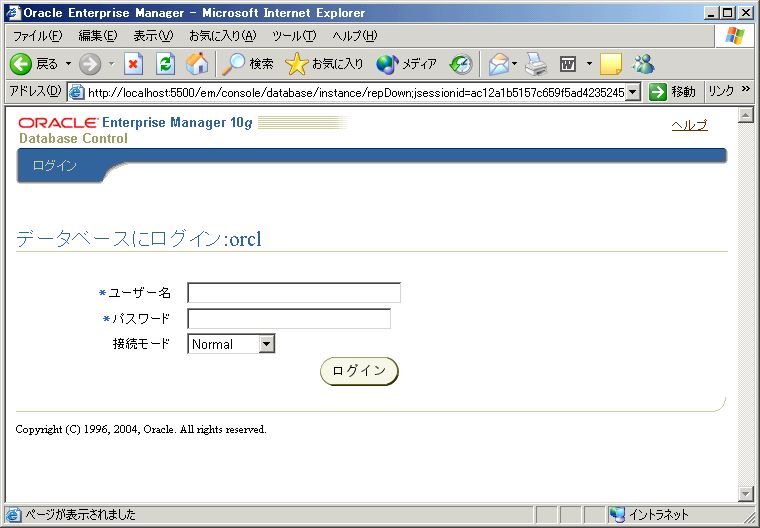Screen dimensions: 760x528
Task: Click the page icon in address bar
Action: click(77, 92)
